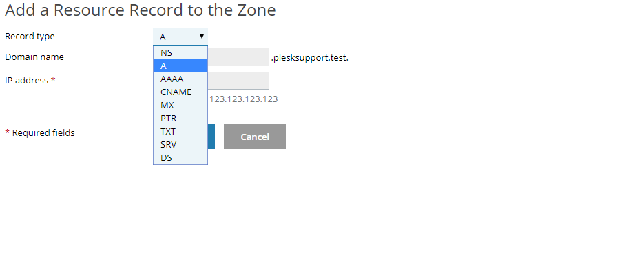Collapse the Record type dropdown arrow
The height and width of the screenshot is (269, 644).
[202, 37]
